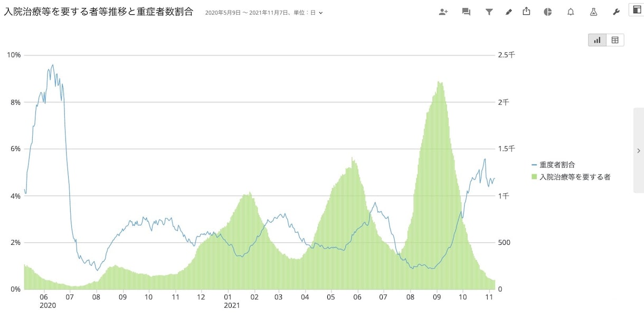Open the pie chart icon

[548, 12]
